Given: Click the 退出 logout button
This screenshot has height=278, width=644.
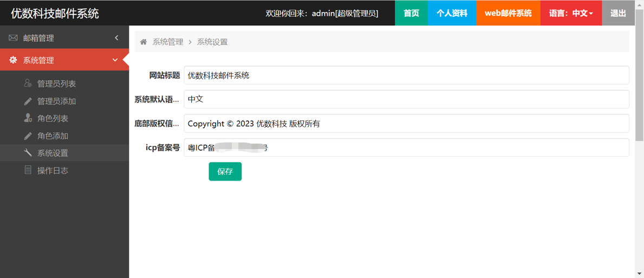Looking at the screenshot, I should tap(618, 13).
